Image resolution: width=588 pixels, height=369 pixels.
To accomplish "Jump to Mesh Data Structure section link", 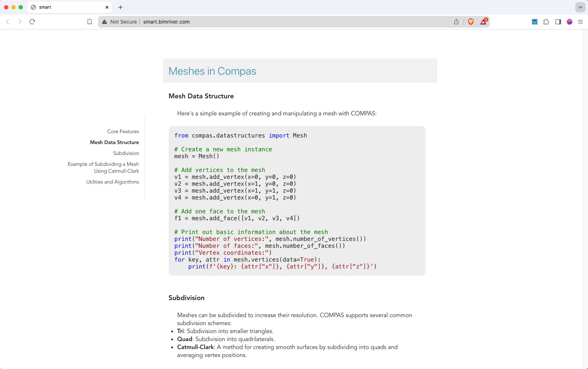I will (x=114, y=142).
